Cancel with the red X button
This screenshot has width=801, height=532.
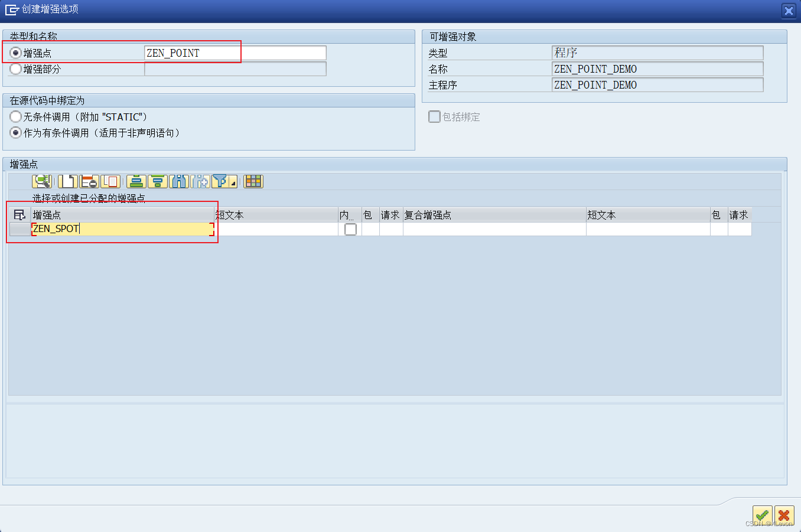click(784, 515)
